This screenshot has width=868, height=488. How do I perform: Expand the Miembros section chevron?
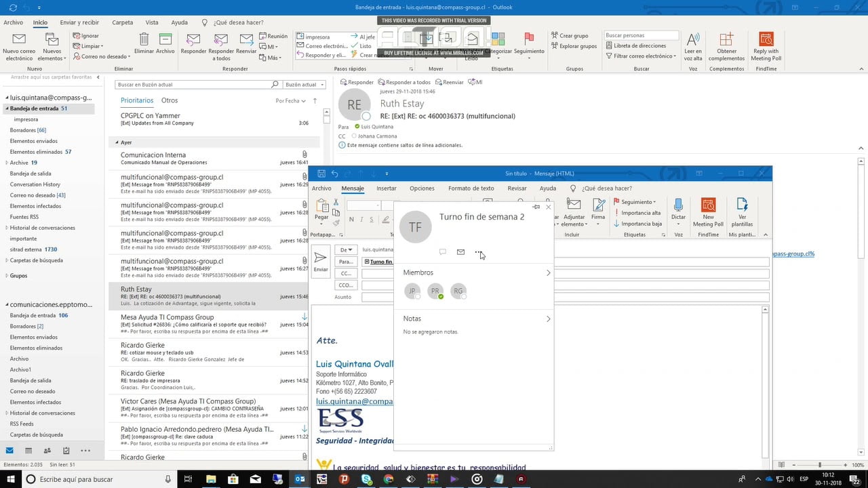coord(549,273)
